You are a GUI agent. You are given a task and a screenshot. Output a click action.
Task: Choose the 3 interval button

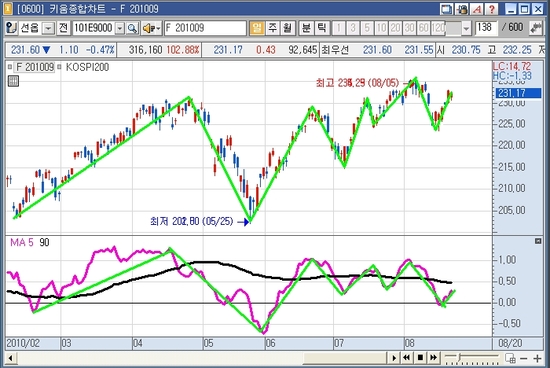353,28
